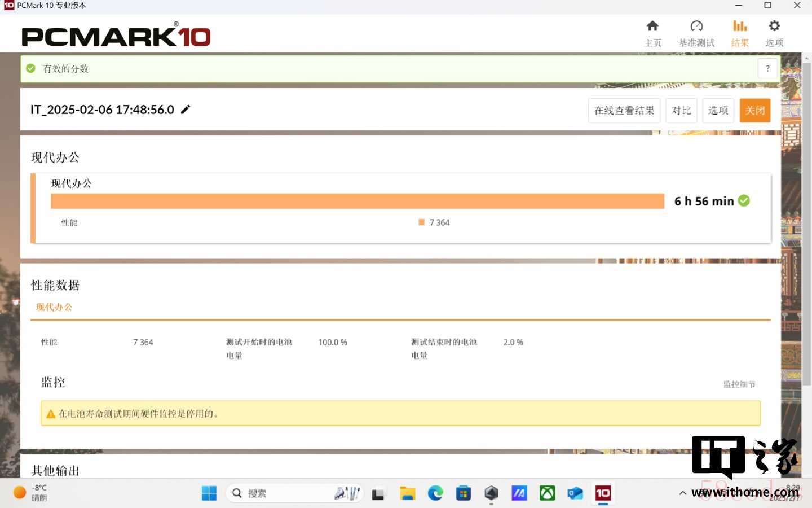This screenshot has height=508, width=812.
Task: Open Microsoft Store from the taskbar
Action: tap(464, 493)
